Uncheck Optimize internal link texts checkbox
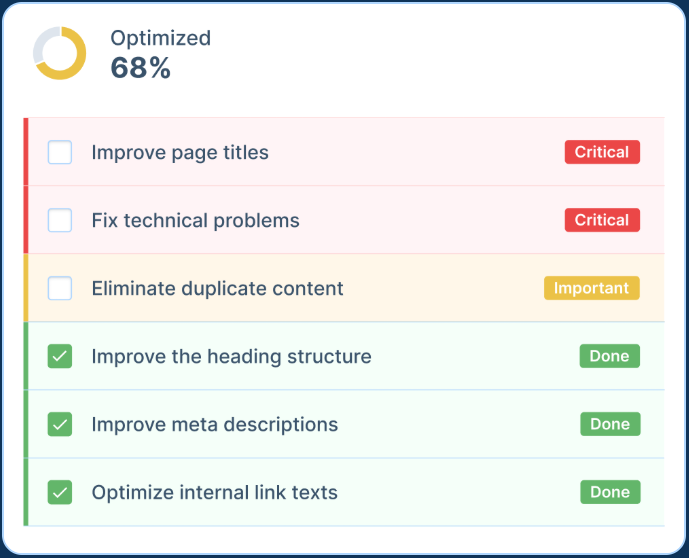Screen dimensions: 689x558 tap(60, 492)
